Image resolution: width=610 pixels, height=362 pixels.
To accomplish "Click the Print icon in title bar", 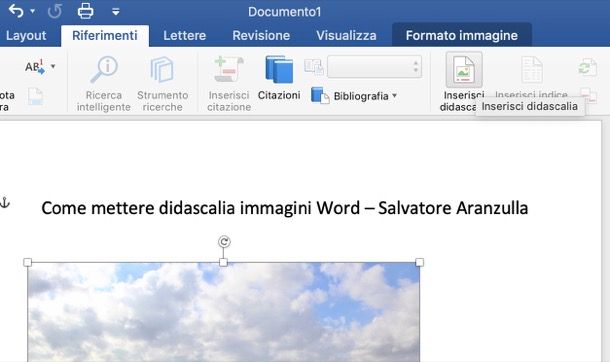I will pos(86,11).
